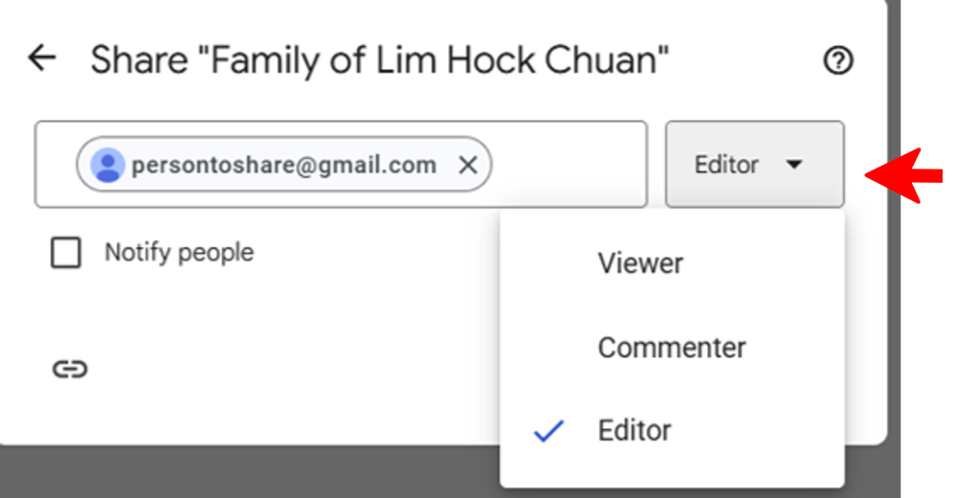The image size is (980, 498).
Task: Click the blank dialog area right of the link icon
Action: point(287,370)
